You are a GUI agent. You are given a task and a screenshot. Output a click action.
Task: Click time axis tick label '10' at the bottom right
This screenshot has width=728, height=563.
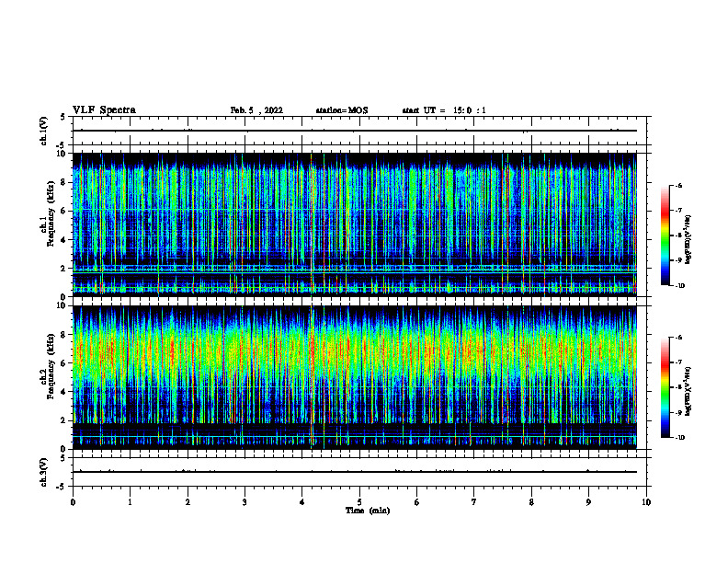point(646,502)
